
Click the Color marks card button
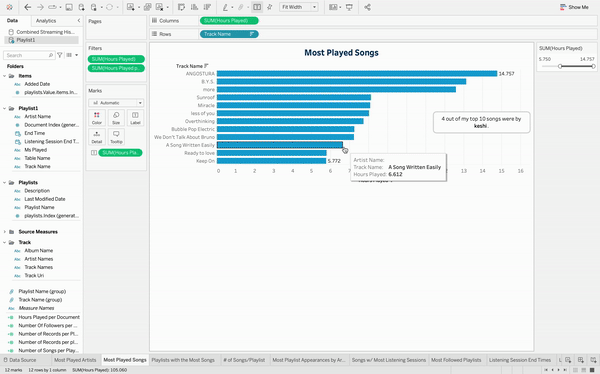[97, 118]
